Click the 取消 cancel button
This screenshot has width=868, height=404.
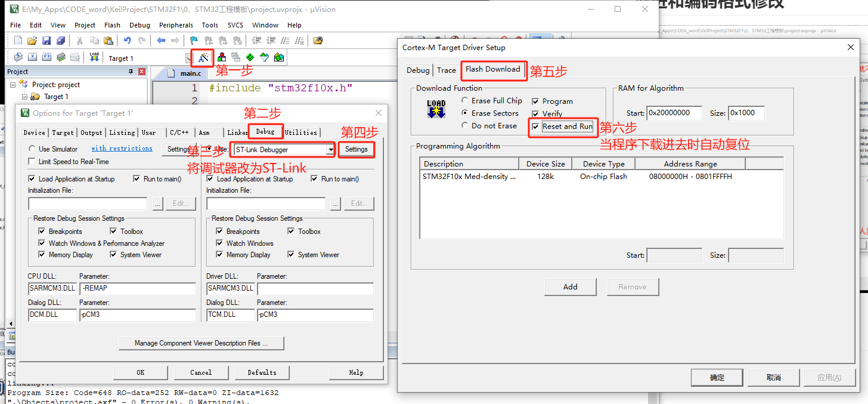click(774, 378)
